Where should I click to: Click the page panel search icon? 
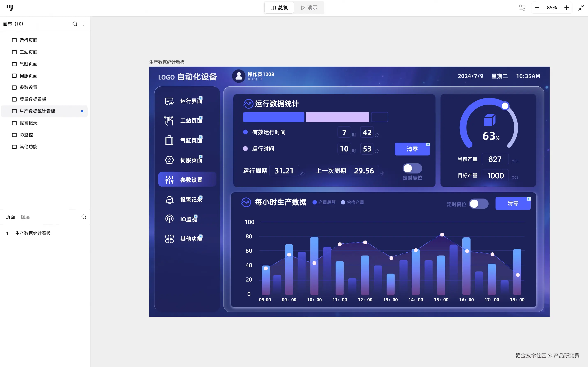(x=84, y=217)
